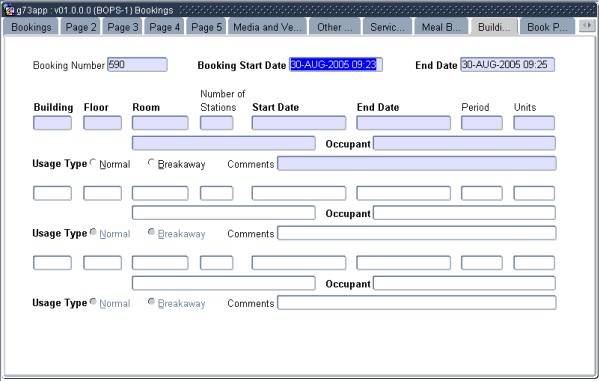Click the first-row Occupant field

point(464,143)
